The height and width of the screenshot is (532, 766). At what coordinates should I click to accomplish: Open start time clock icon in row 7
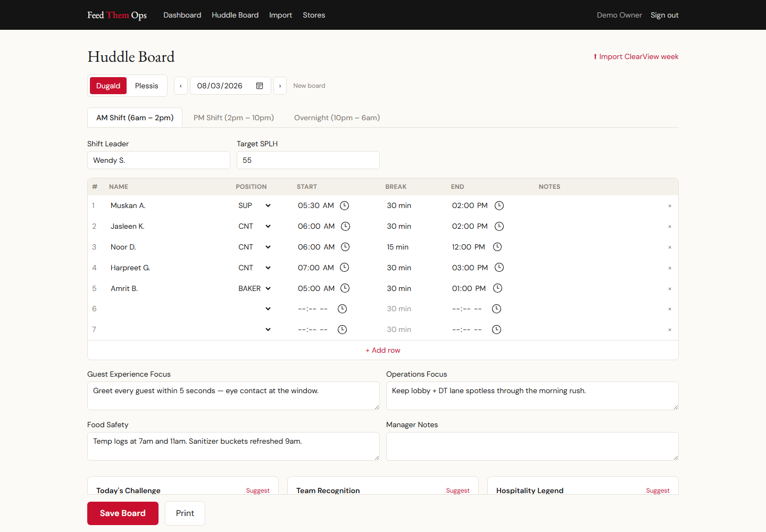pos(343,329)
